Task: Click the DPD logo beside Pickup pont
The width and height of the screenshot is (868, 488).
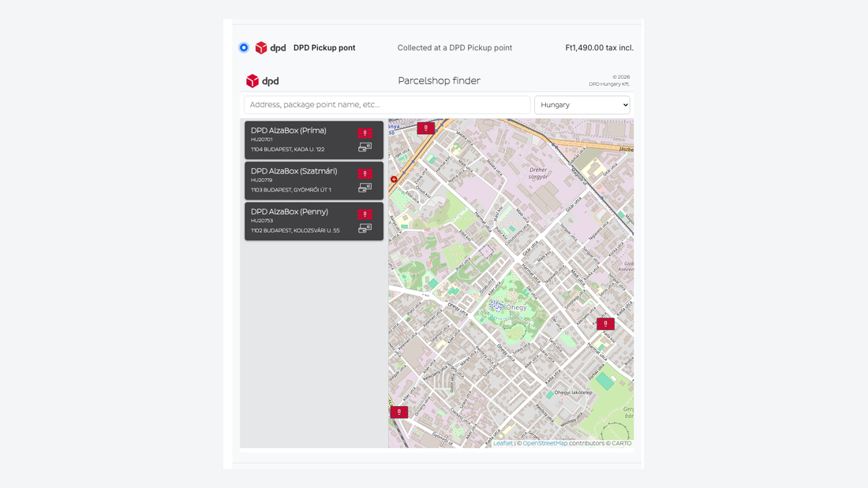Action: pos(270,47)
